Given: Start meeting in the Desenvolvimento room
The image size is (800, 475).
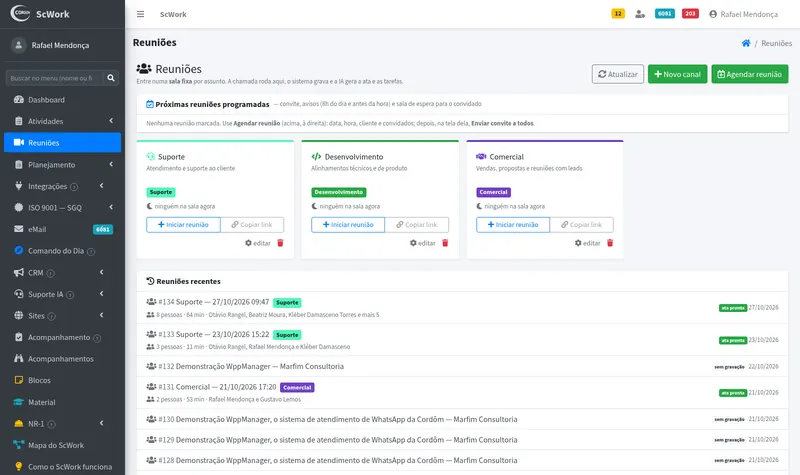Looking at the screenshot, I should pos(348,224).
